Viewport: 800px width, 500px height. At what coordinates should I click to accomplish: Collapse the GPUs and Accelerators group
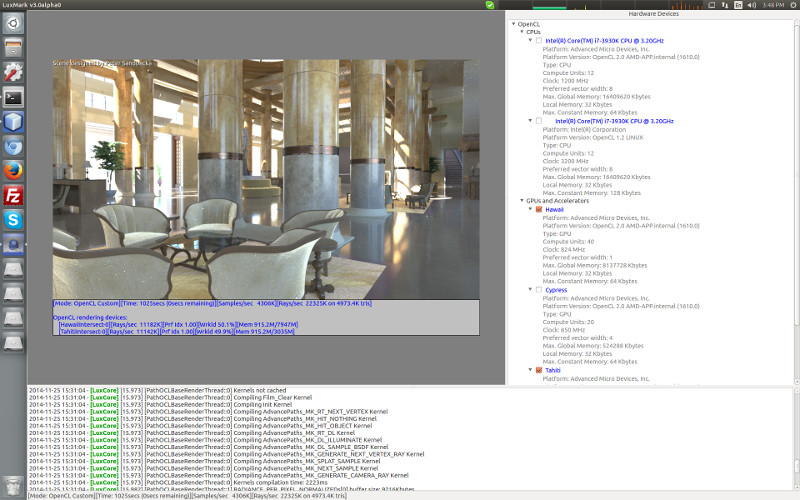(522, 201)
